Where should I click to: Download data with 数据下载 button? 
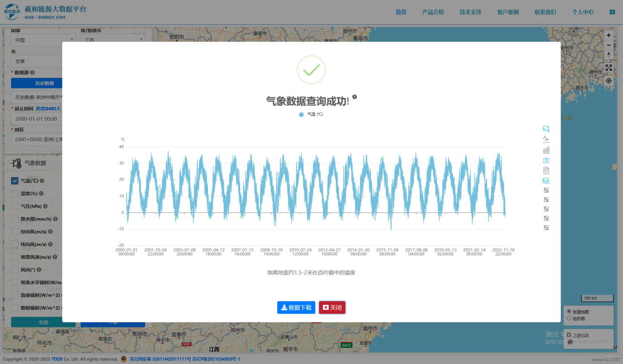(296, 308)
